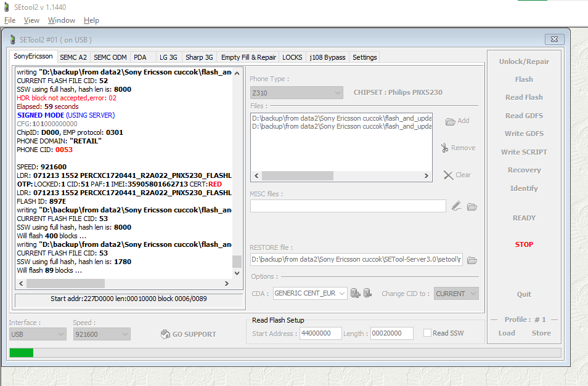Click the log panel horizontal scrollbar

pyautogui.click(x=123, y=284)
